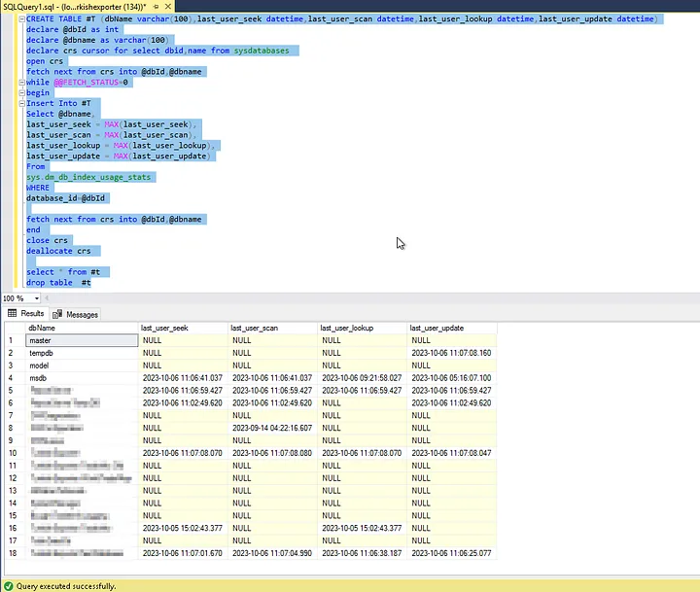Collapse the Insert Into #T statement
This screenshot has height=592, width=700.
[x=21, y=104]
